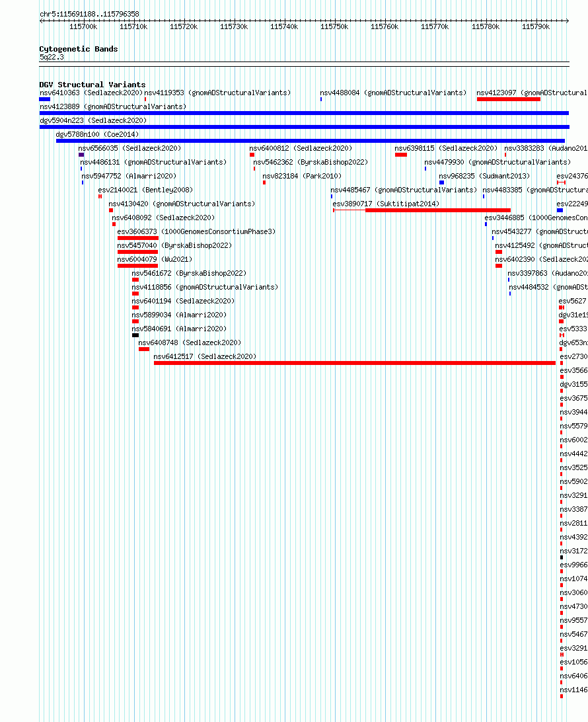Click the 115740k ruler position
Screen dimensions: 588x722
(x=284, y=26)
